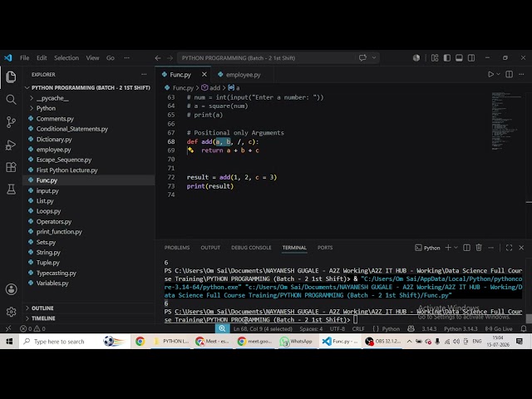Click the Run Python File play button
532x399 pixels.
tap(490, 74)
